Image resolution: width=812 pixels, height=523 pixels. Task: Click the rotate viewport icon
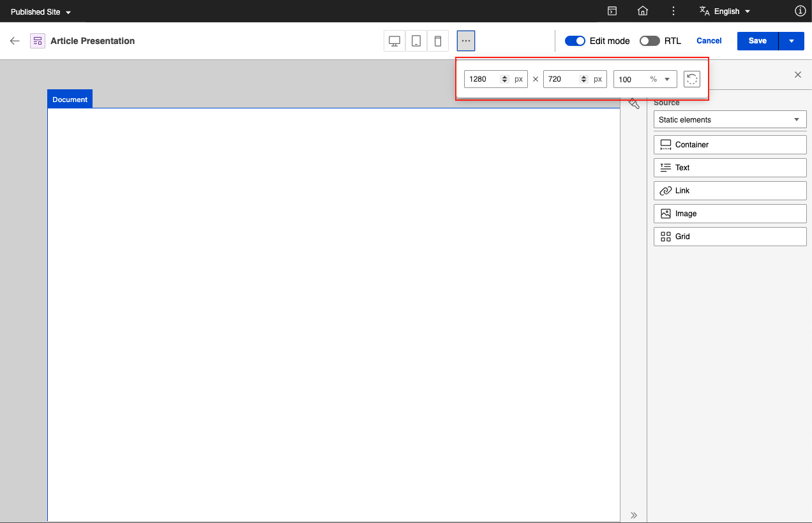click(692, 79)
